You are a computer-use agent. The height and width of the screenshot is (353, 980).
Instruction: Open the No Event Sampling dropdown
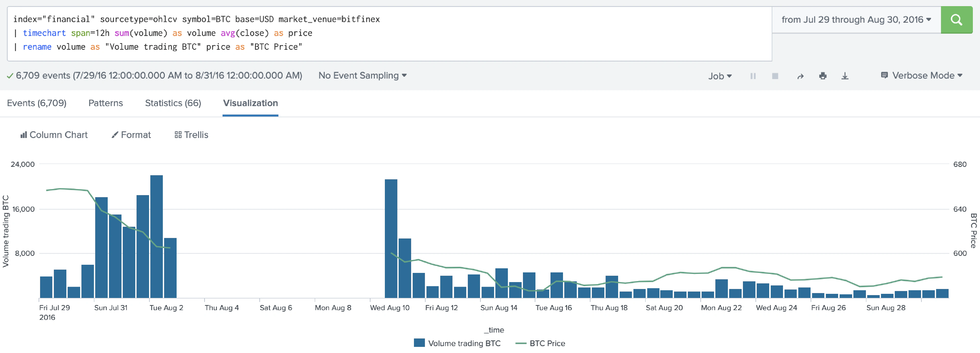[x=363, y=75]
